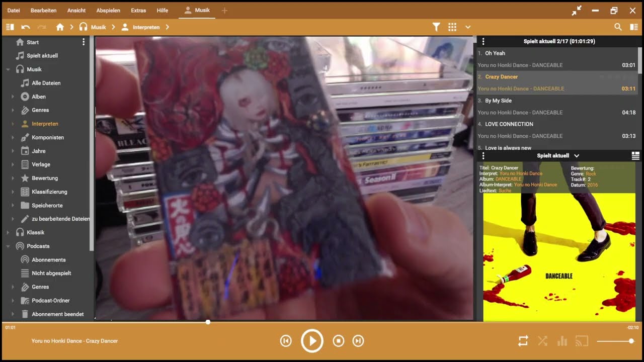The height and width of the screenshot is (362, 644).
Task: Select the Verlage building icon
Action: [x=25, y=164]
